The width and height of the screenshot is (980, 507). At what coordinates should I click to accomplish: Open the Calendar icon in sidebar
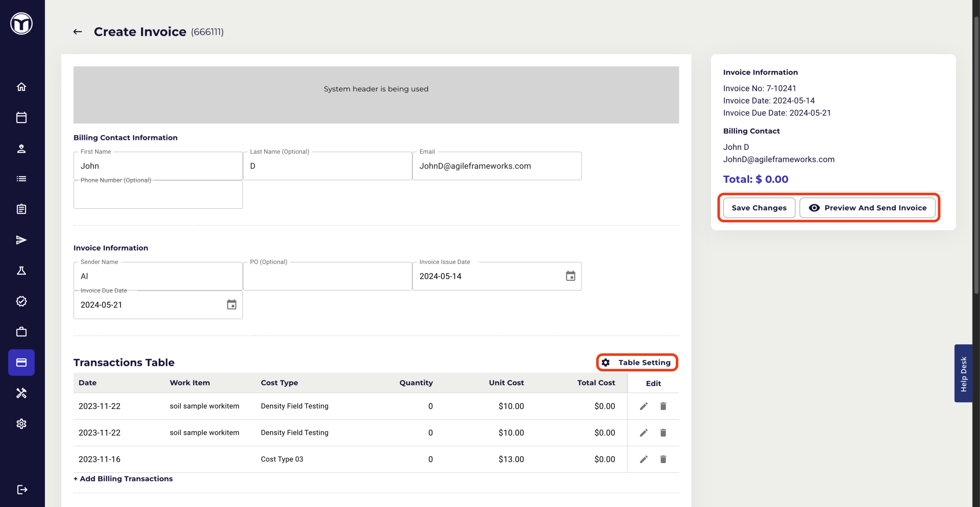point(21,118)
